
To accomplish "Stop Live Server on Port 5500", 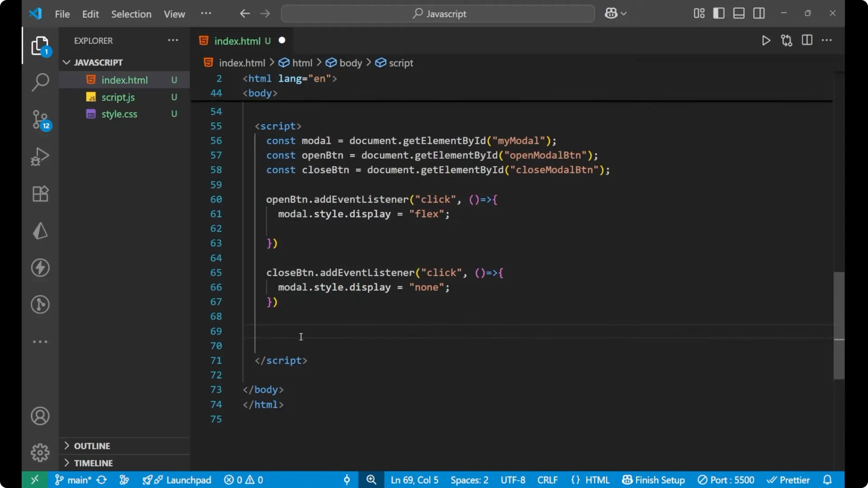I will [x=726, y=480].
